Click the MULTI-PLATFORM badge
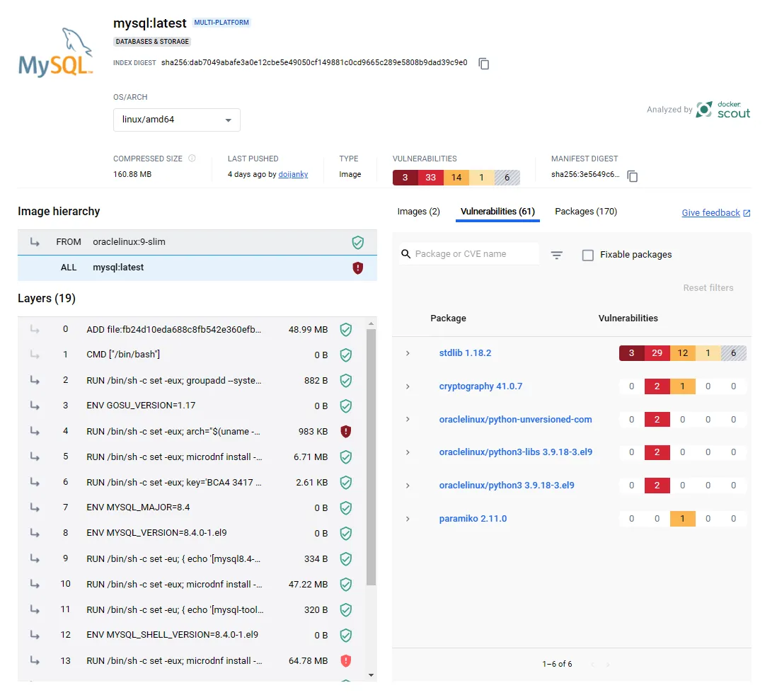 pos(221,23)
